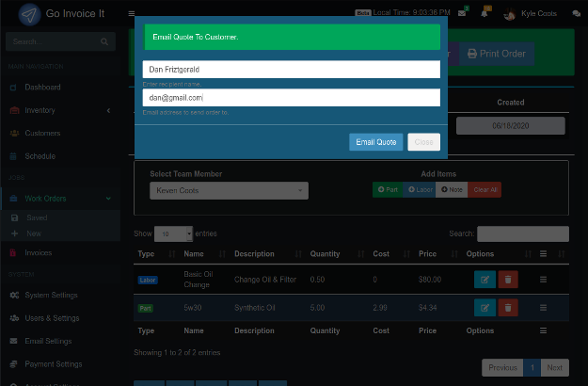Click the trash icon for Basic Oil Change
Viewport: 588px width, 386px height.
tap(508, 280)
